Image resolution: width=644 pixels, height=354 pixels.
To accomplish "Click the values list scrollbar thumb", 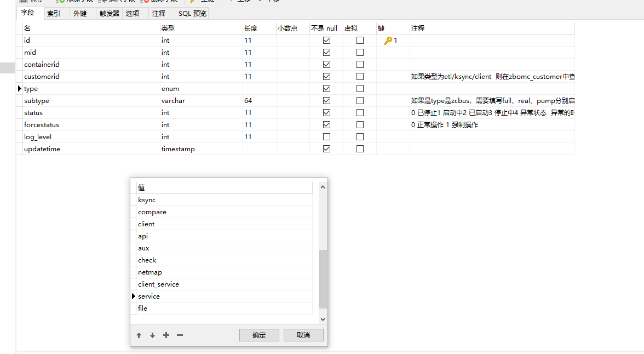I will 323,279.
